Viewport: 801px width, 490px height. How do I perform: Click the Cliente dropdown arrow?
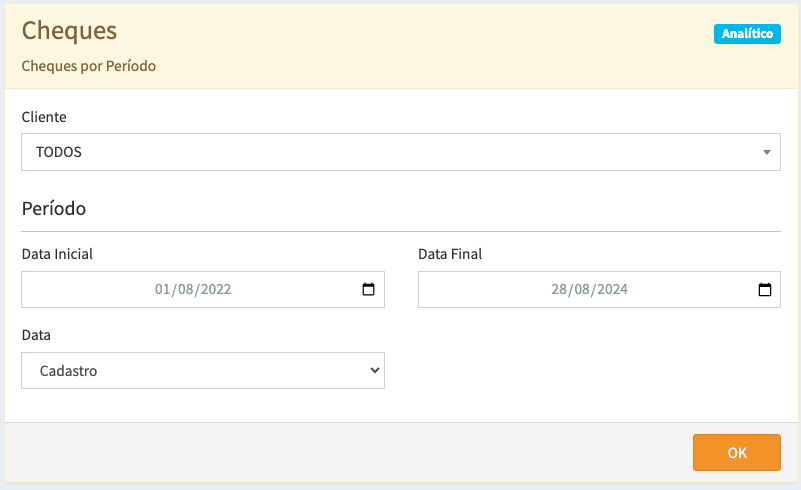coord(766,152)
